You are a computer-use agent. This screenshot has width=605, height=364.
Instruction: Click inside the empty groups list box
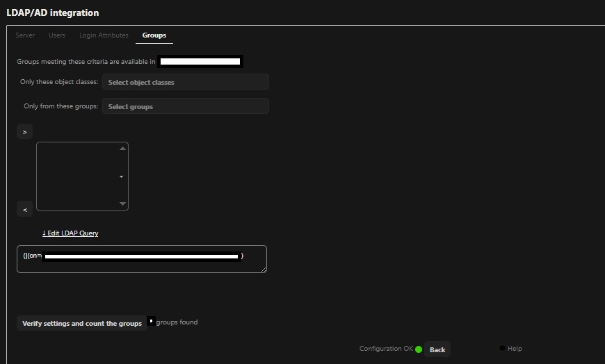(x=82, y=176)
